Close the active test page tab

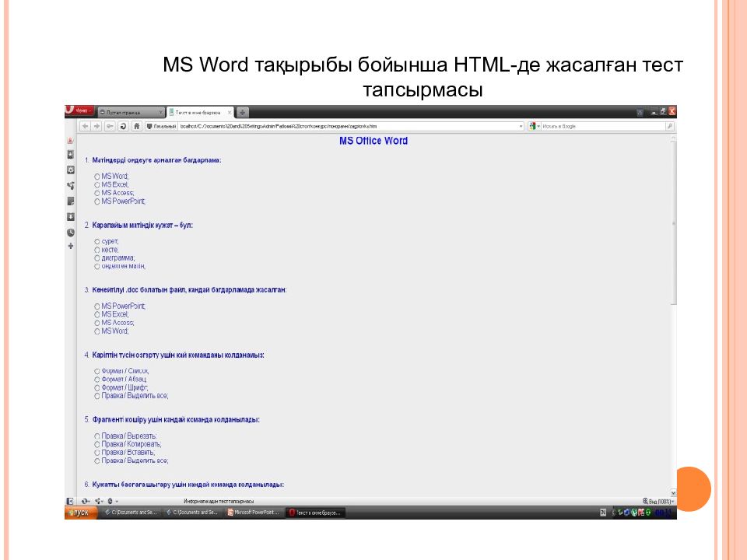(230, 112)
